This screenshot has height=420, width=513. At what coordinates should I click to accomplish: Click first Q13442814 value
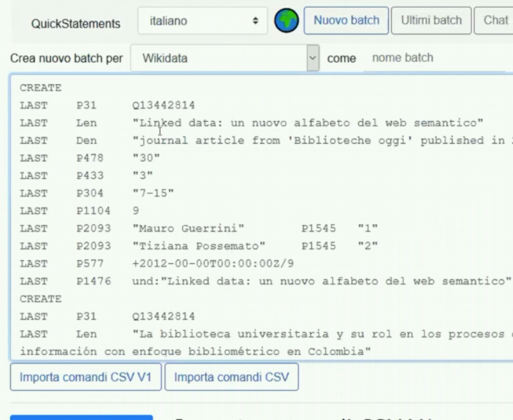[x=164, y=106]
